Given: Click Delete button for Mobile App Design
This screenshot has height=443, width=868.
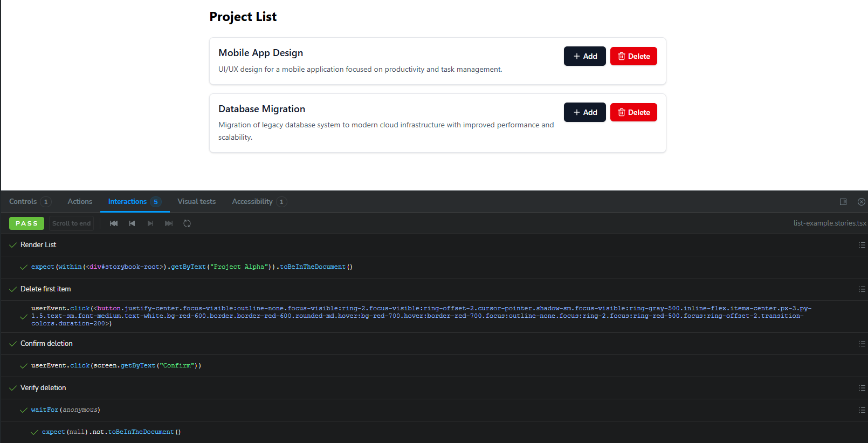Looking at the screenshot, I should tap(633, 56).
